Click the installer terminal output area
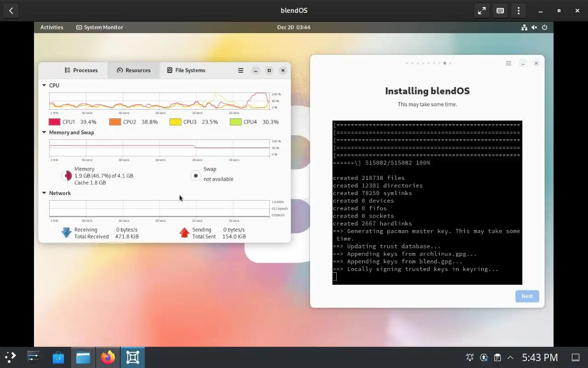Screen dimensions: 588x368 [427, 202]
